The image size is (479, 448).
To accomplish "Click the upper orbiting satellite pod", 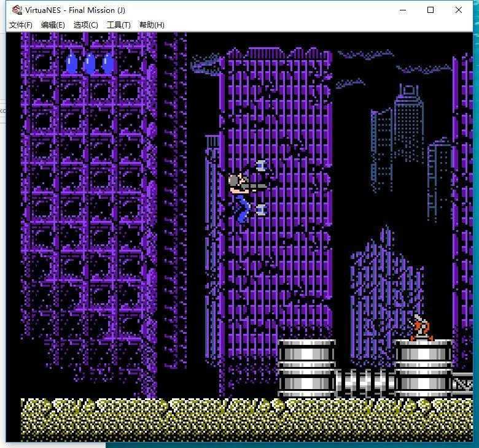I will click(x=262, y=166).
